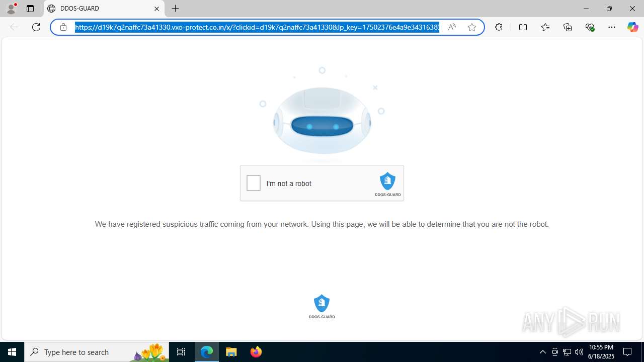Close the Edge browser window
Viewport: 644px width, 362px height.
click(x=632, y=9)
